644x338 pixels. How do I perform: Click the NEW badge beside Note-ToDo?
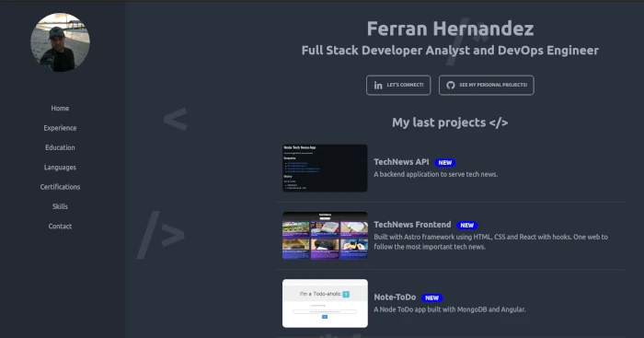coord(431,297)
